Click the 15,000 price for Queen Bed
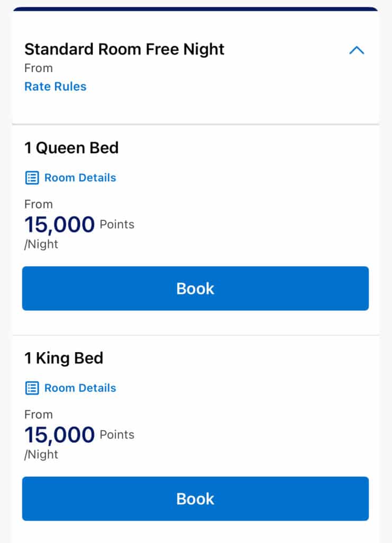 click(59, 225)
